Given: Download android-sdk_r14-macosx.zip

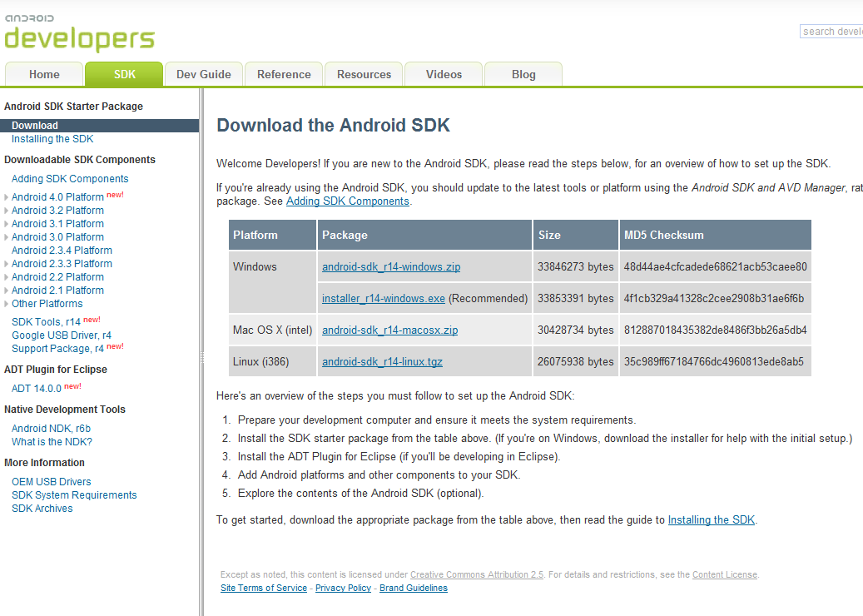Looking at the screenshot, I should point(389,330).
